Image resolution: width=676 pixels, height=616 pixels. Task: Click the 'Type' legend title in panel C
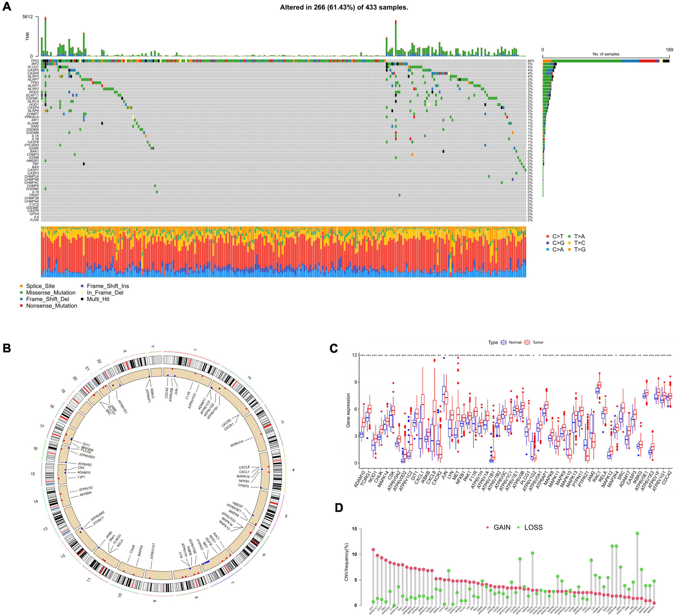click(x=493, y=343)
